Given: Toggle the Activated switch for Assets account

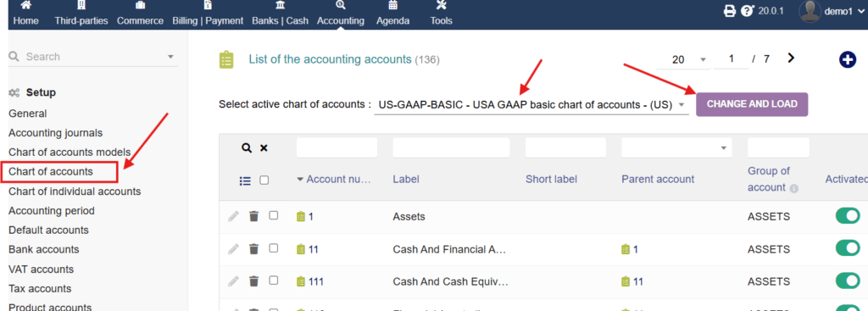Looking at the screenshot, I should [x=848, y=216].
